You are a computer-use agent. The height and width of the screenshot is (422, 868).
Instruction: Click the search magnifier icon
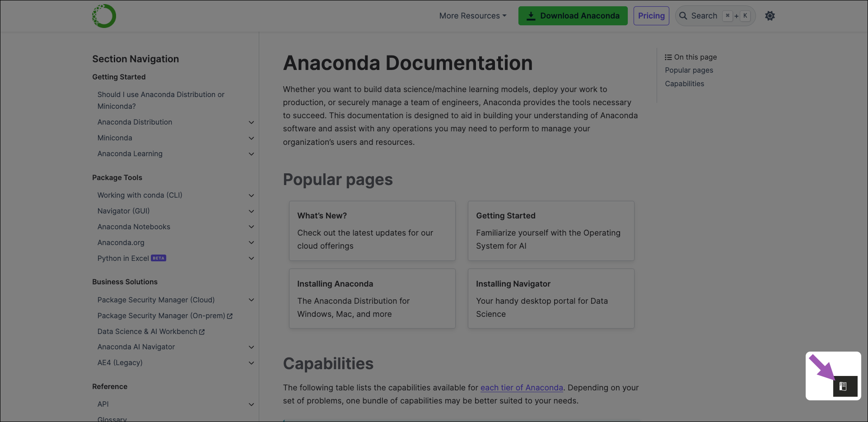(x=683, y=16)
